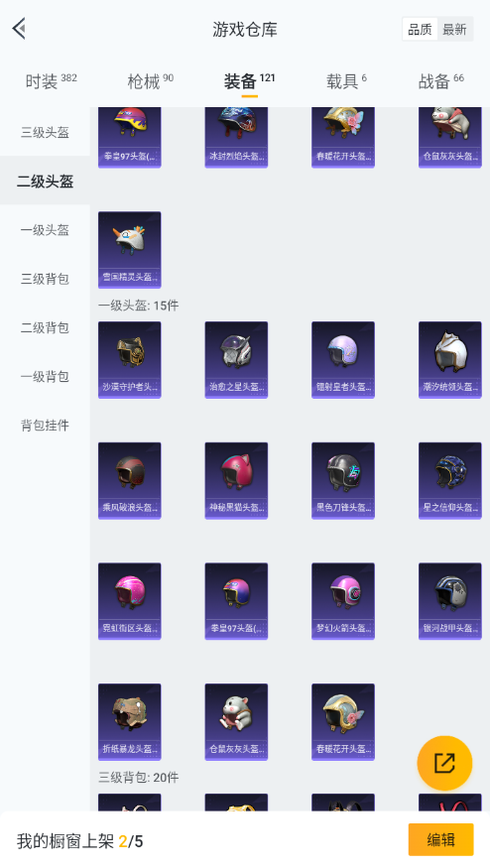Tap the back arrow icon

pos(20,29)
